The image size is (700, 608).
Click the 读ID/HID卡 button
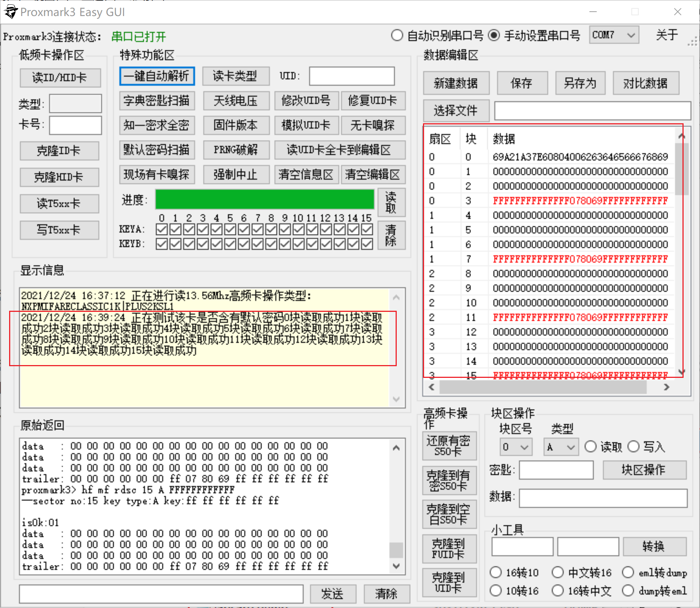click(60, 78)
